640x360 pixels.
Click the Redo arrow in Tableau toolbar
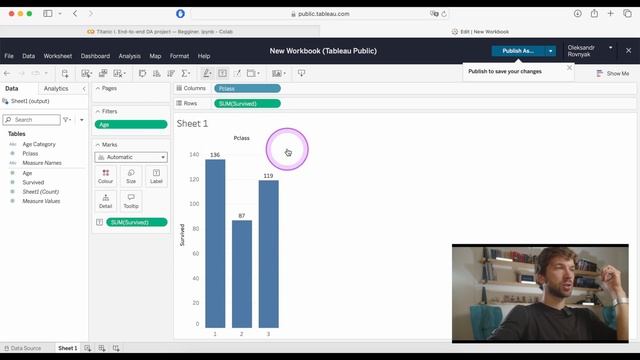coord(22,73)
